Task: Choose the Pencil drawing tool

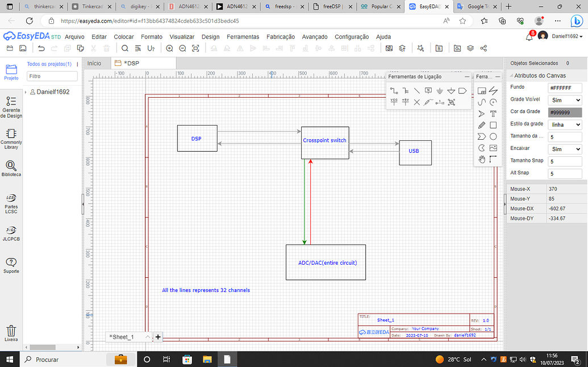Action: 481,125
